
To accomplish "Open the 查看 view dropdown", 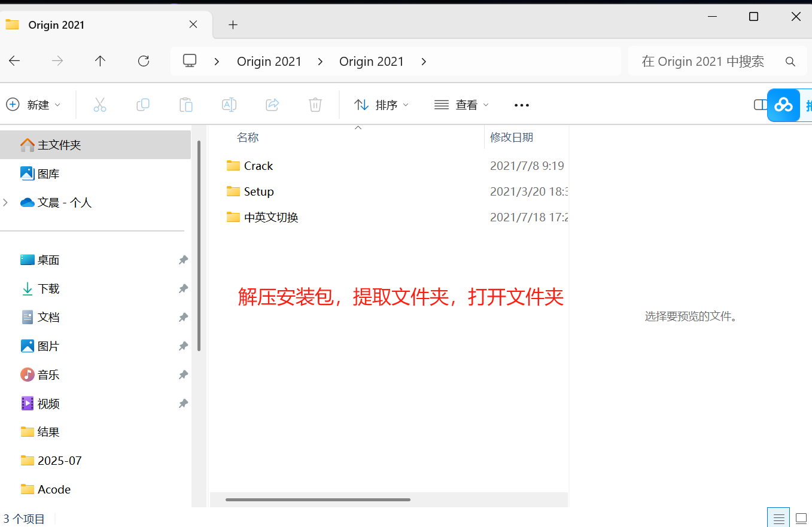I will coord(461,105).
